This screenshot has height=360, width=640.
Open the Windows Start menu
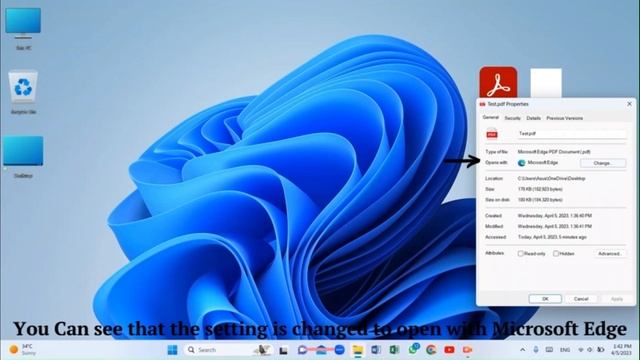pyautogui.click(x=173, y=350)
